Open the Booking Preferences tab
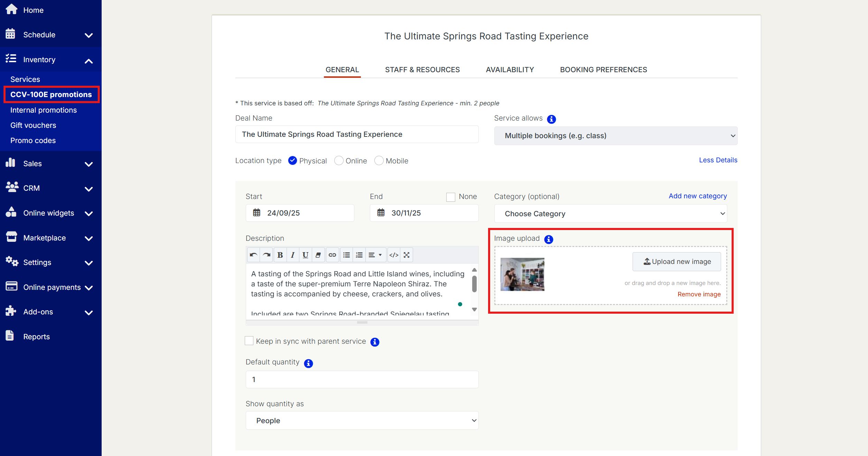 (x=603, y=70)
